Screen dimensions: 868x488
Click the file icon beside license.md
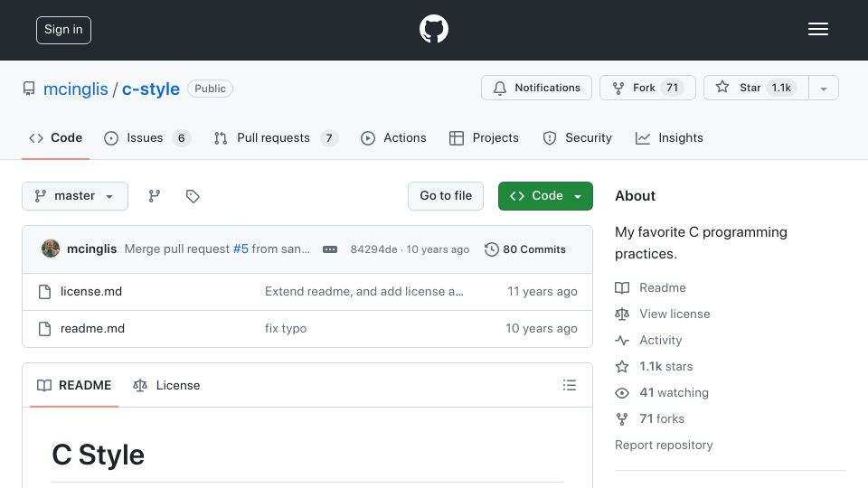pos(45,292)
